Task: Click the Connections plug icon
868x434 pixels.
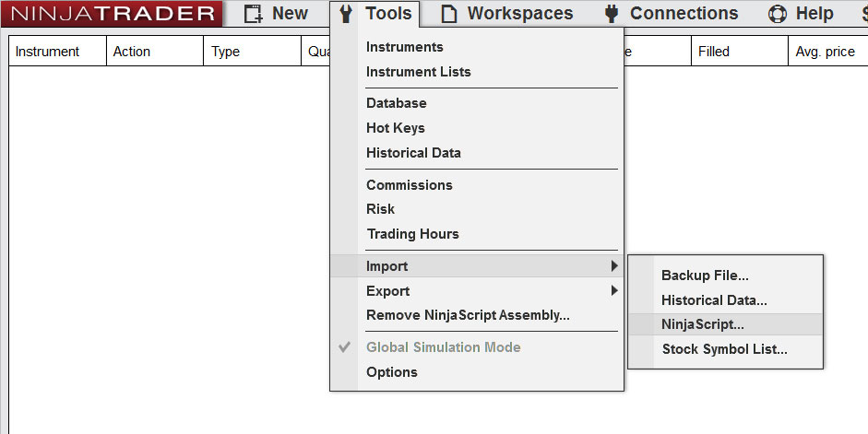Action: click(x=612, y=14)
